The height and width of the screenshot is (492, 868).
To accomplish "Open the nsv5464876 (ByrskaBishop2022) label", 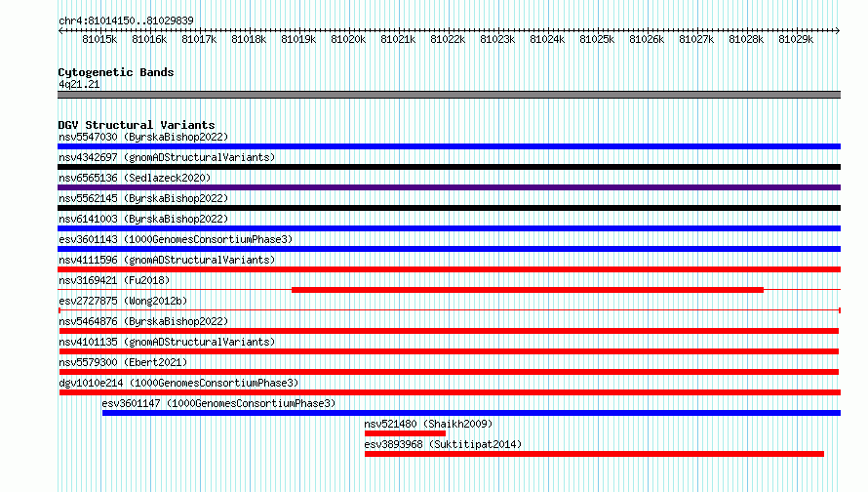I will coord(143,321).
